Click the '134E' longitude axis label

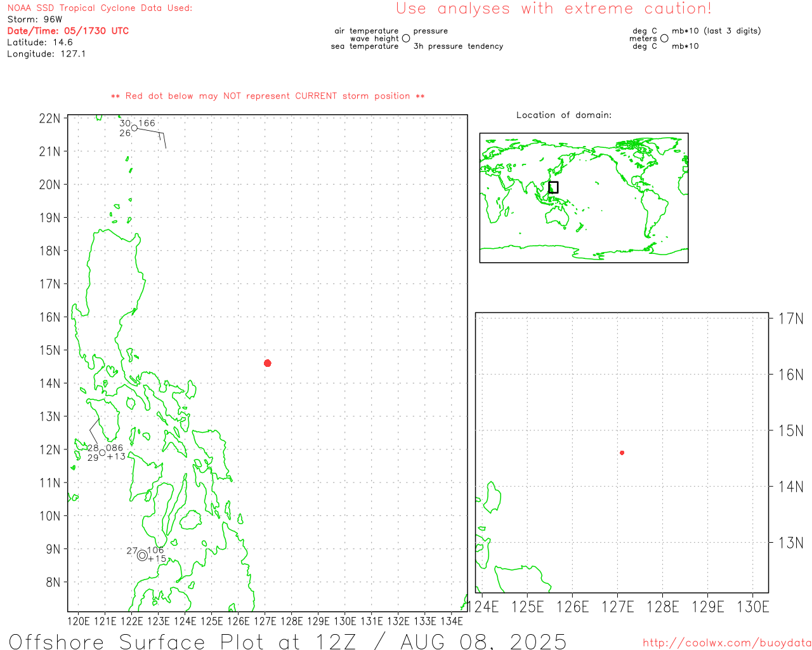(451, 621)
